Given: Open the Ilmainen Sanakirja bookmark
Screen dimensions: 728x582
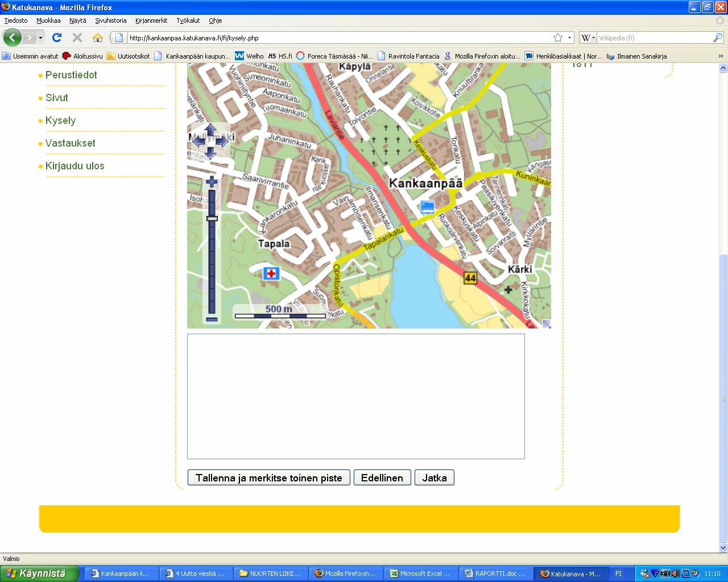Looking at the screenshot, I should [x=636, y=56].
